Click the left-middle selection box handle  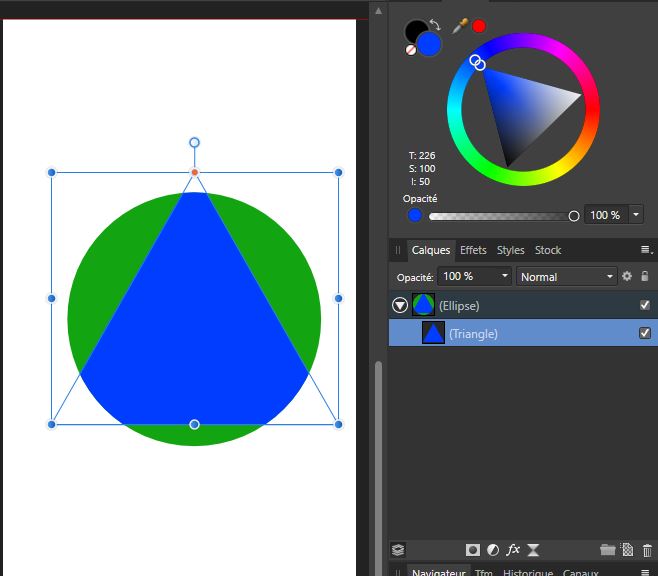(52, 298)
